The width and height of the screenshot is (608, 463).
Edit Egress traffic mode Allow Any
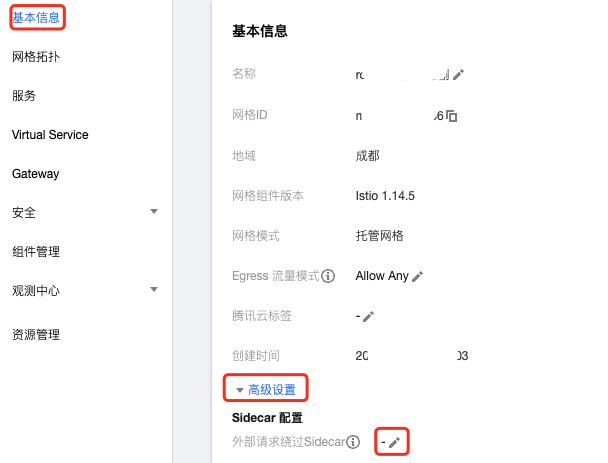click(x=417, y=276)
